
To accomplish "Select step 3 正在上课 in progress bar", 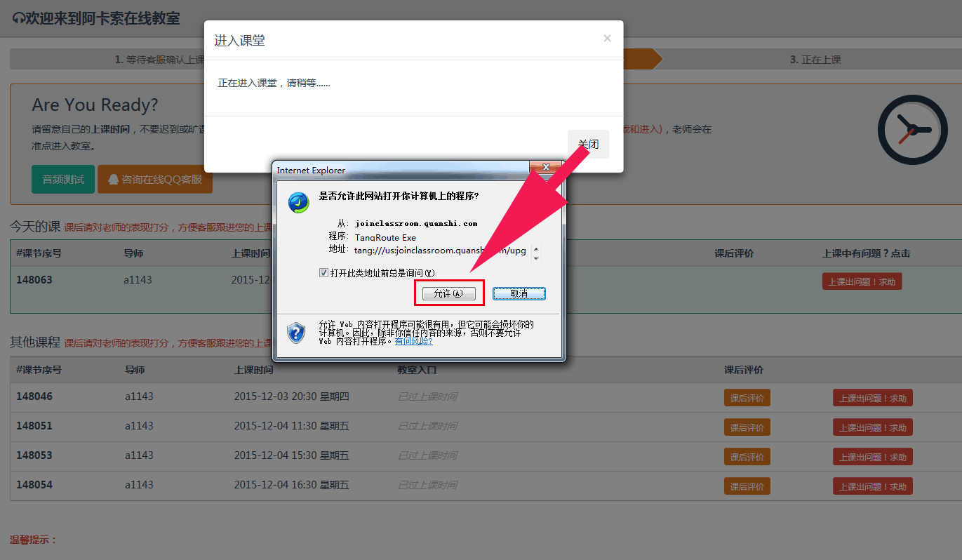I will point(815,60).
